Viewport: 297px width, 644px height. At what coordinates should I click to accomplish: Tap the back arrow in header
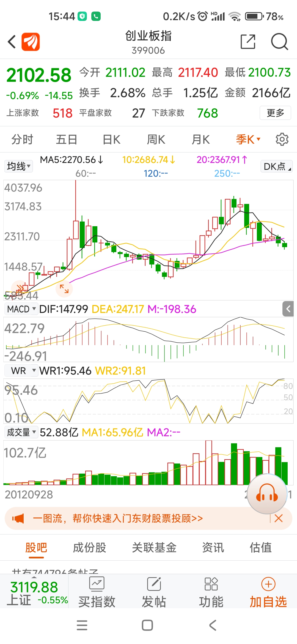coord(12,42)
